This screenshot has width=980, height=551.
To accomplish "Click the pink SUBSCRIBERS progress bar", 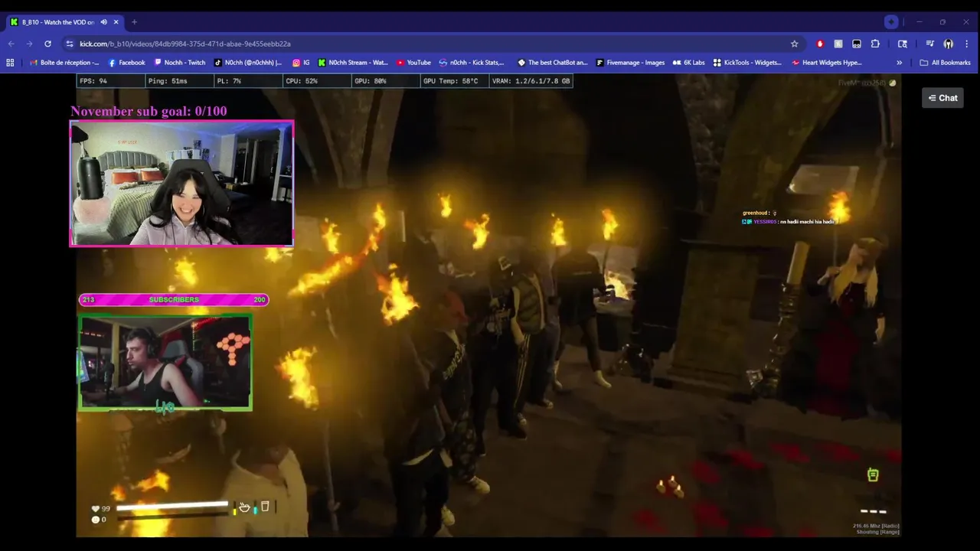I will click(174, 300).
